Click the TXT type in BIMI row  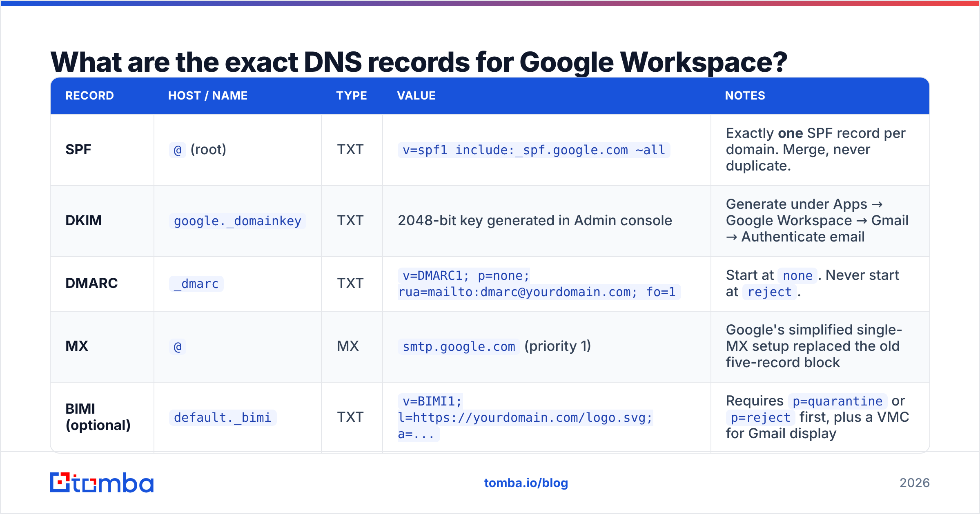click(350, 417)
